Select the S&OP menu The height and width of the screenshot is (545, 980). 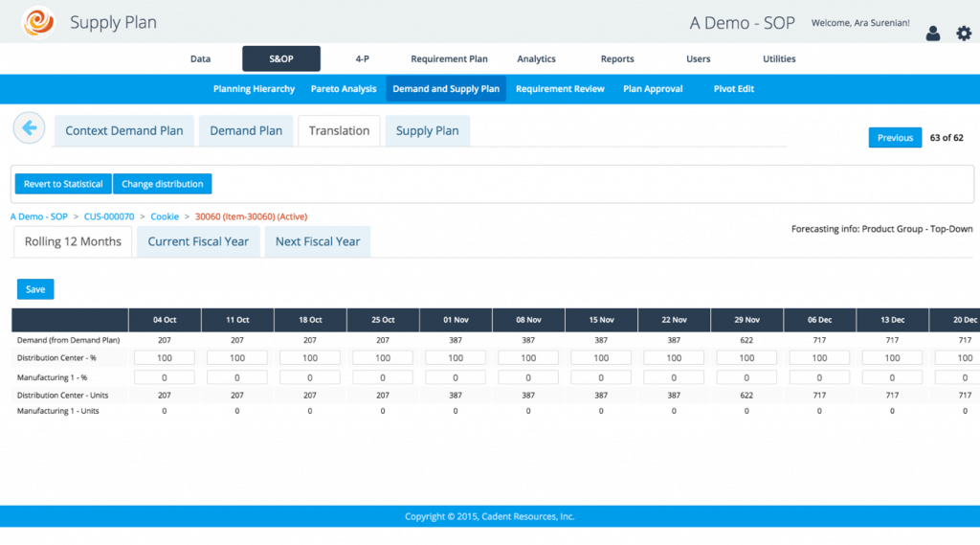click(281, 58)
